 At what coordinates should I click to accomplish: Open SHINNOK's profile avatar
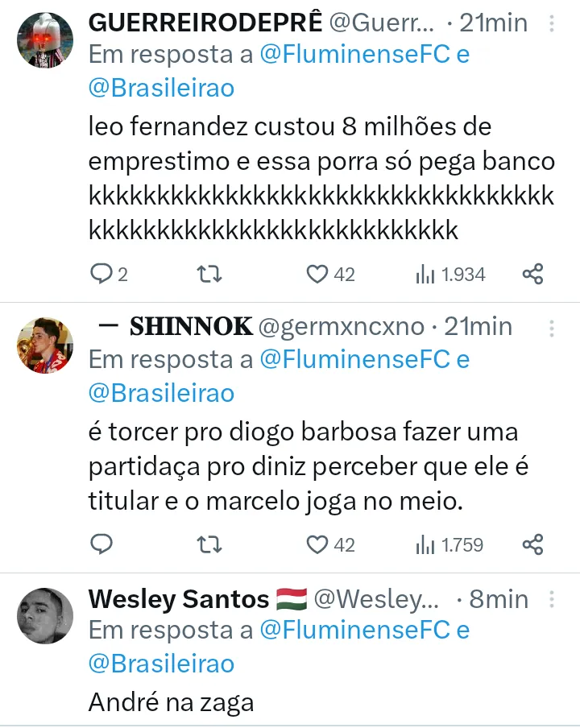[45, 345]
